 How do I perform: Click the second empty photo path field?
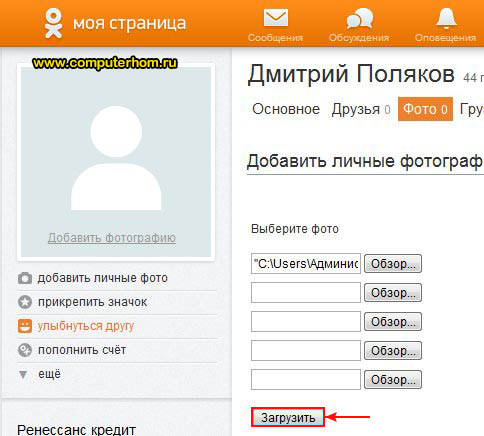[306, 321]
